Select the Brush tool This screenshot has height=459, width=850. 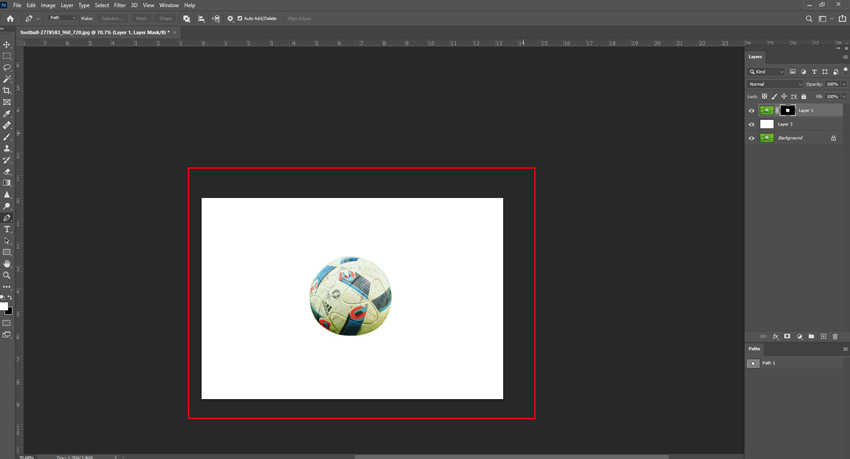click(7, 137)
